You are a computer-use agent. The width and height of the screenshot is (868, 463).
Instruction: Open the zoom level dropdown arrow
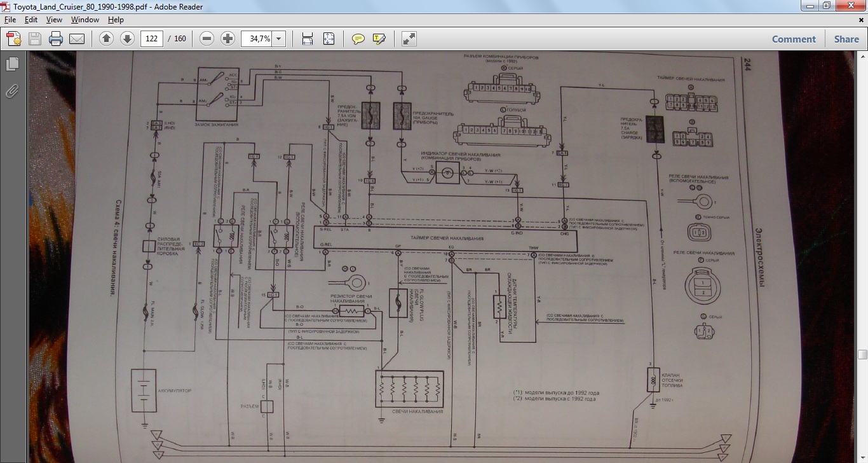click(278, 39)
